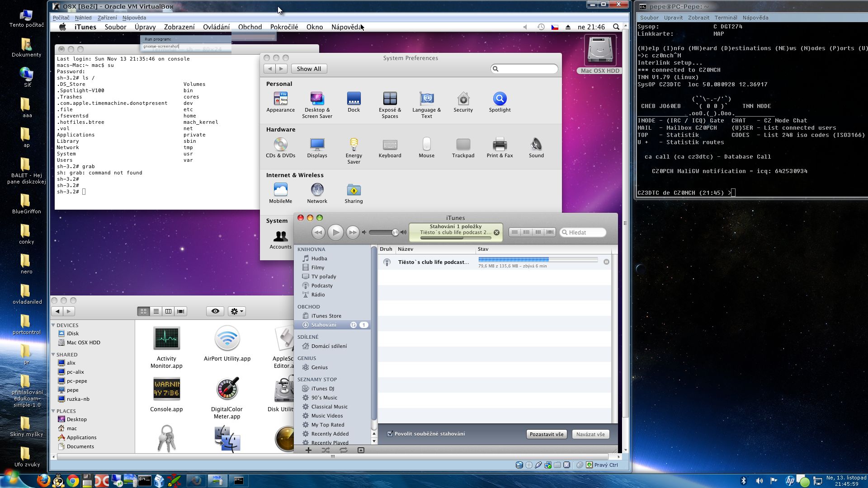
Task: Pause the Tiësto podcast download
Action: pos(606,262)
